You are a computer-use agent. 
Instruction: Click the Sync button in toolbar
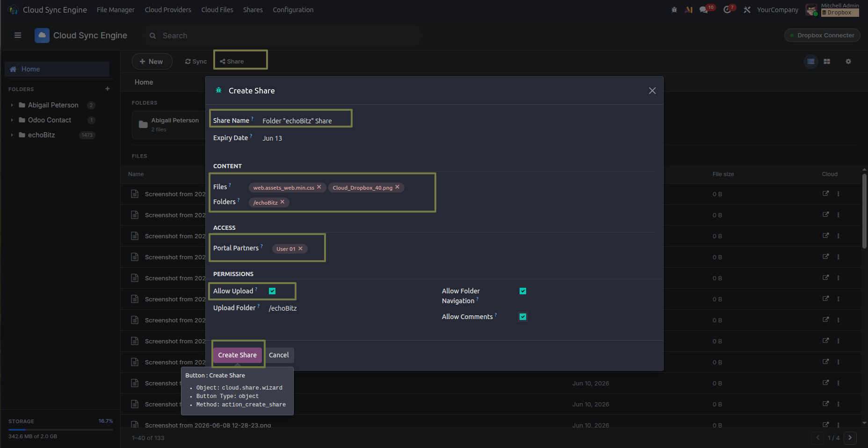coord(196,62)
